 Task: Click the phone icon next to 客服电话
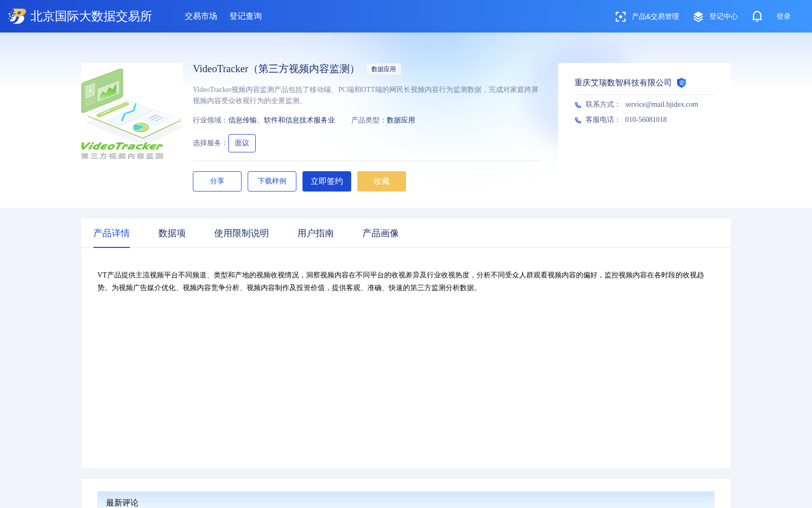pyautogui.click(x=578, y=120)
